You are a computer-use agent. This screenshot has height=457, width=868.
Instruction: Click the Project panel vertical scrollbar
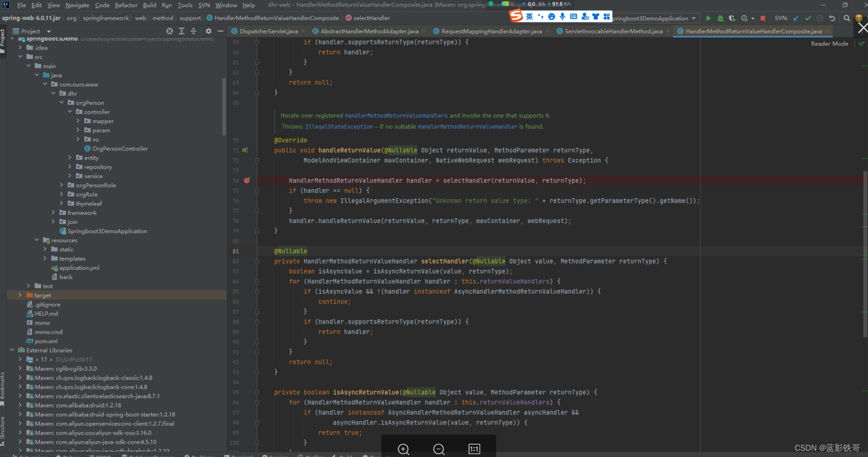224,106
